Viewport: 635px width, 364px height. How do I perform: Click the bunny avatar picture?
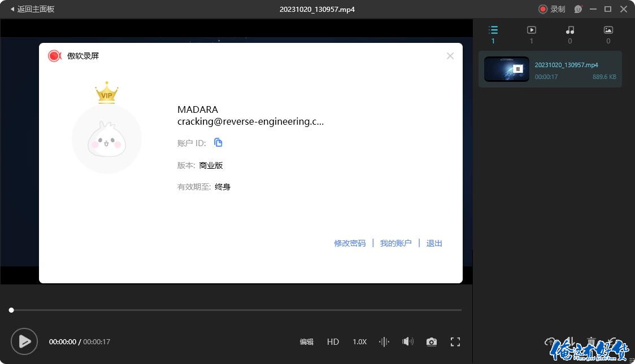point(107,139)
